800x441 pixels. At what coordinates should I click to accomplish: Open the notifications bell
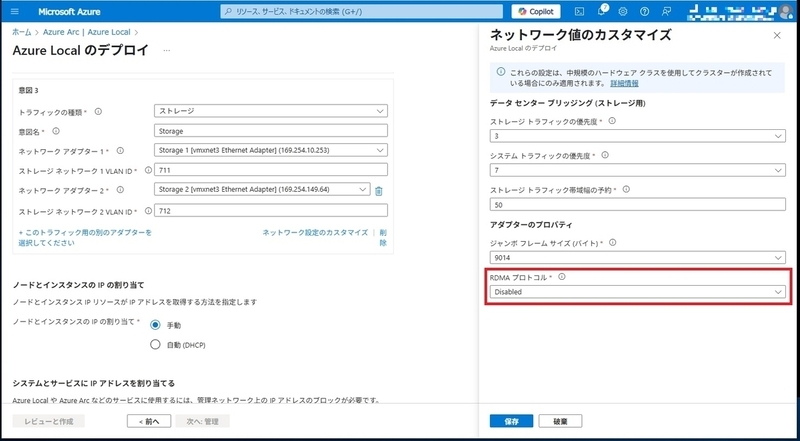pyautogui.click(x=602, y=11)
